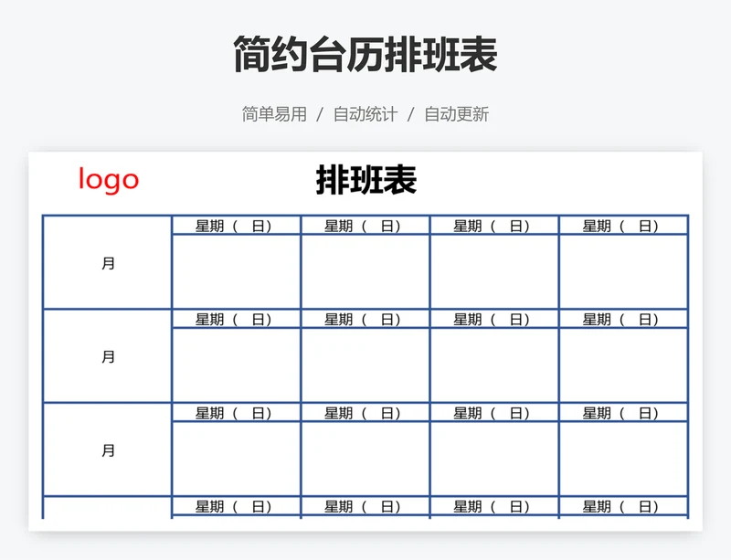Viewport: 731px width, 560px height.
Task: Select blank cell under first row's first 星期 header
Action: (237, 272)
